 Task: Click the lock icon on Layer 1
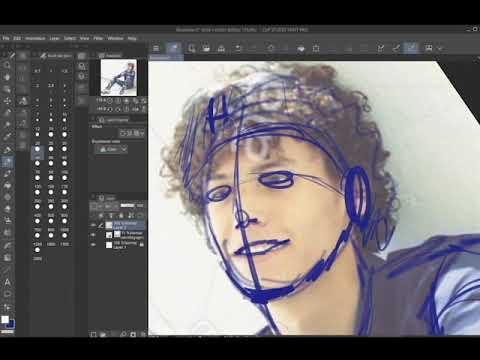tap(142, 245)
